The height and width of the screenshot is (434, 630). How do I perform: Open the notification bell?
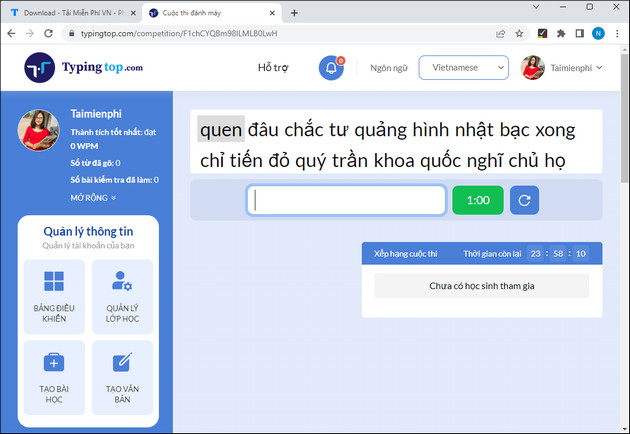(x=331, y=68)
